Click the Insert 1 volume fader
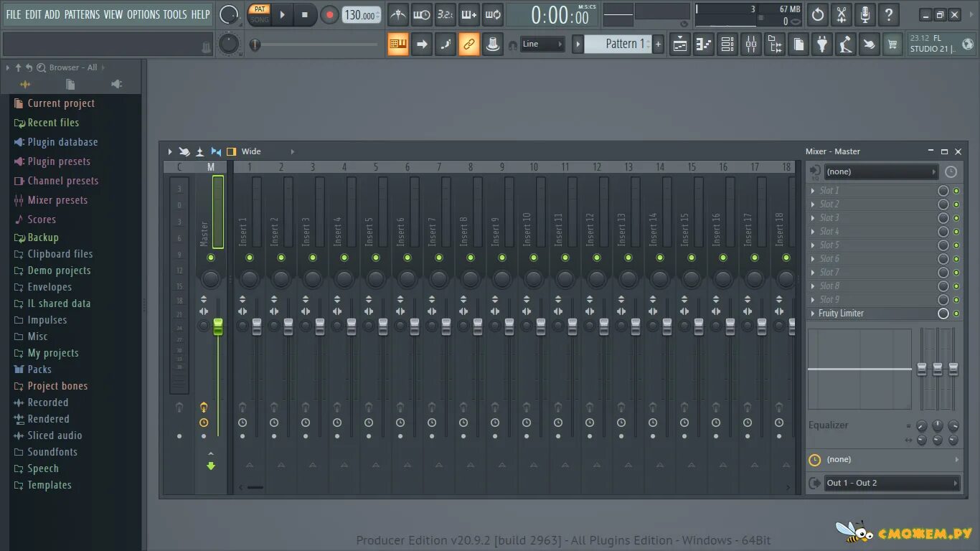The height and width of the screenshot is (551, 980). point(257,326)
